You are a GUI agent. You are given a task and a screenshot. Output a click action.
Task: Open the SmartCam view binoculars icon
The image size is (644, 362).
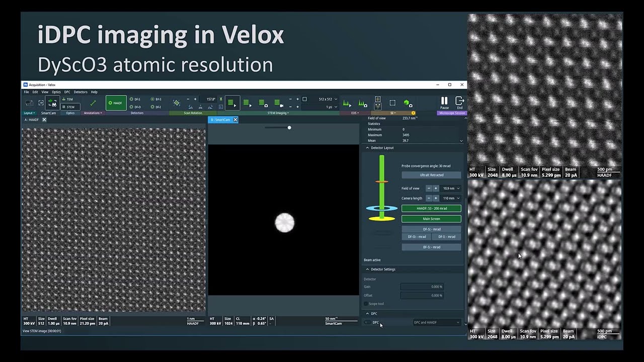pos(52,103)
